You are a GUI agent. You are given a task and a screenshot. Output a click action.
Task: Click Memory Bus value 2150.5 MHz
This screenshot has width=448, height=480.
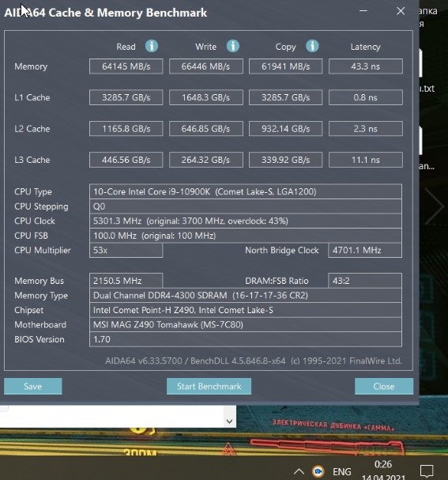(x=126, y=281)
